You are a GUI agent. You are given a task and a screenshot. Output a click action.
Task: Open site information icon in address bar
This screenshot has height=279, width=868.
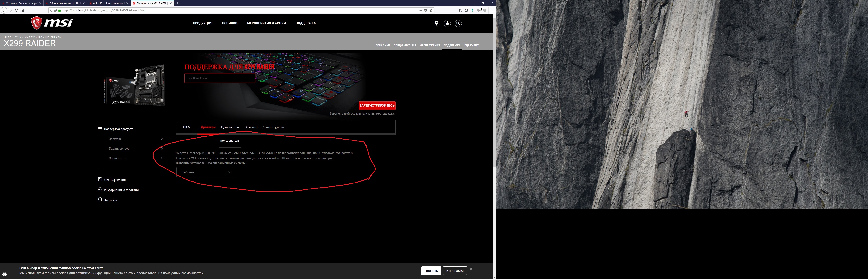(52, 10)
